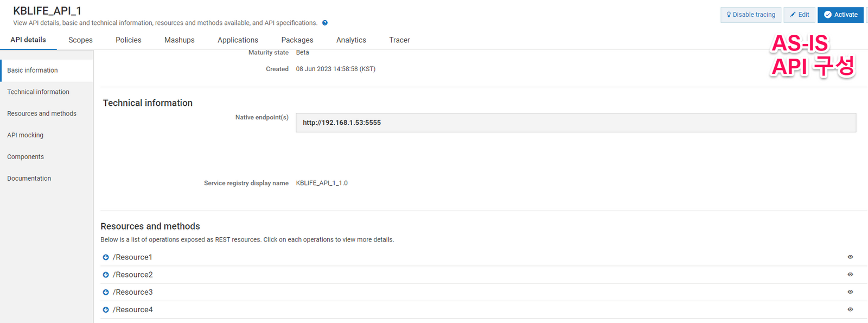Expand the /Resource1 plus icon
Image resolution: width=868 pixels, height=323 pixels.
106,257
